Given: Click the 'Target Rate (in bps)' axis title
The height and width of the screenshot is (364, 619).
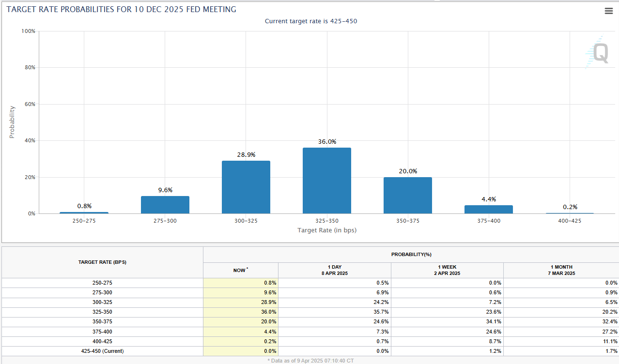Looking at the screenshot, I should pyautogui.click(x=326, y=230).
